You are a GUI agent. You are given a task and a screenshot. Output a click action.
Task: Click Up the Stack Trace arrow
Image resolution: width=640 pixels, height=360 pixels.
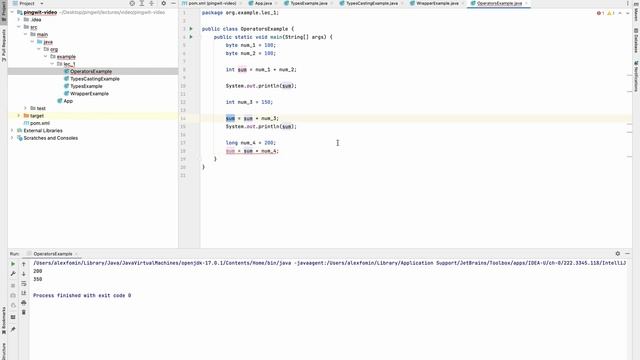24,264
